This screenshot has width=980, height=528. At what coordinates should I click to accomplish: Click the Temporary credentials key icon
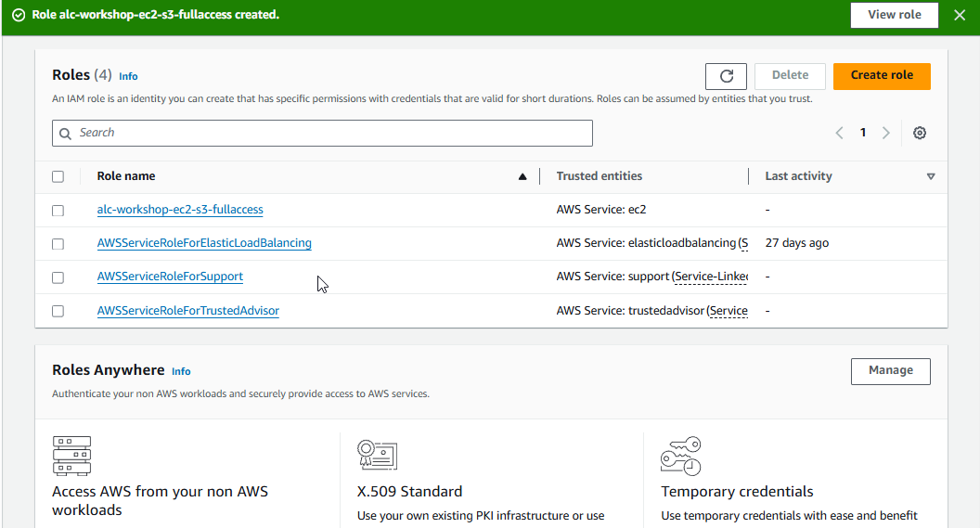click(x=680, y=456)
